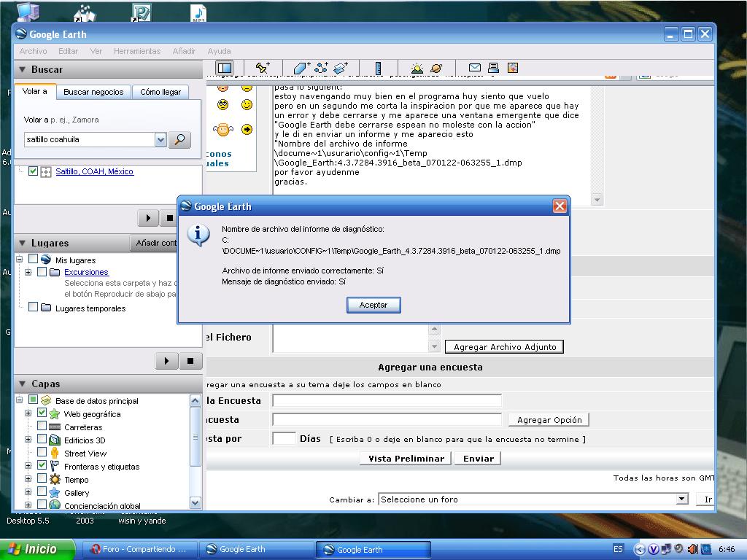Image resolution: width=747 pixels, height=560 pixels.
Task: Click the Agregar Opción button
Action: click(549, 419)
